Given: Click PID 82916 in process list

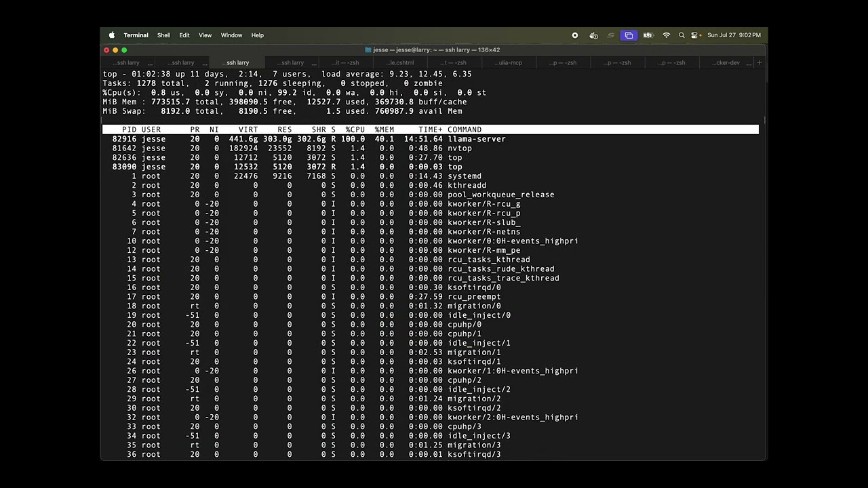Looking at the screenshot, I should tap(124, 139).
